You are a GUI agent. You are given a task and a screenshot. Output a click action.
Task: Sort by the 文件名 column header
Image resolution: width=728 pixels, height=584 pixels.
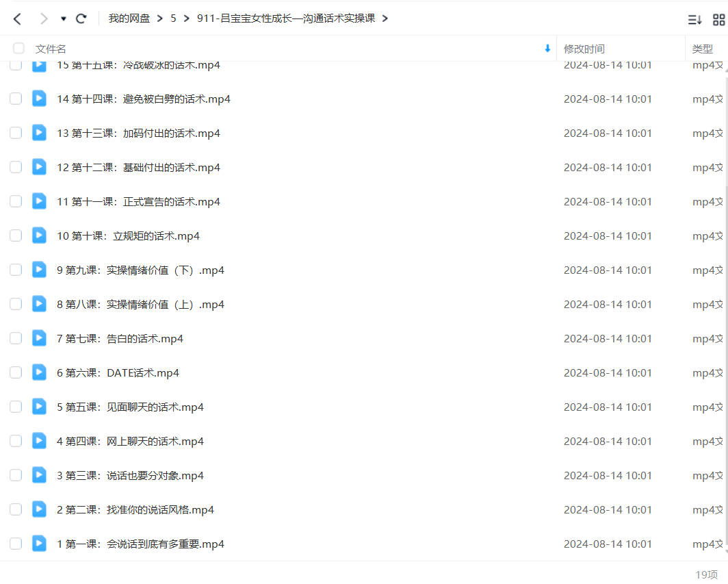click(51, 49)
